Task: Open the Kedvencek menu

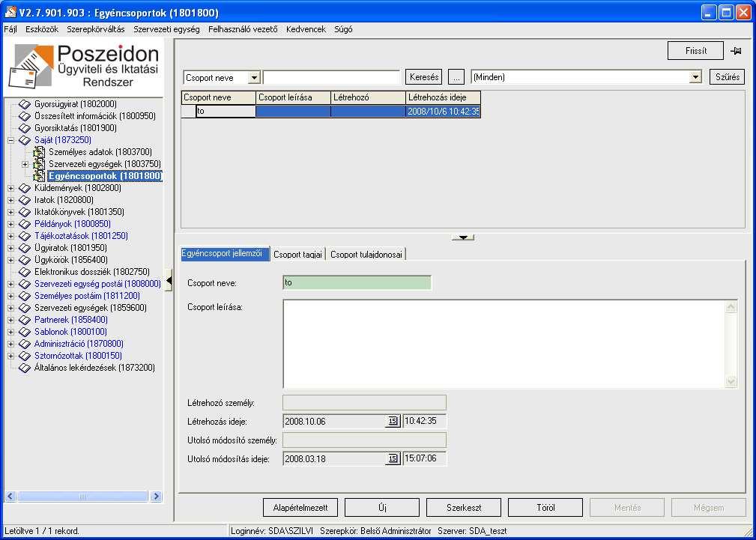Action: click(306, 29)
